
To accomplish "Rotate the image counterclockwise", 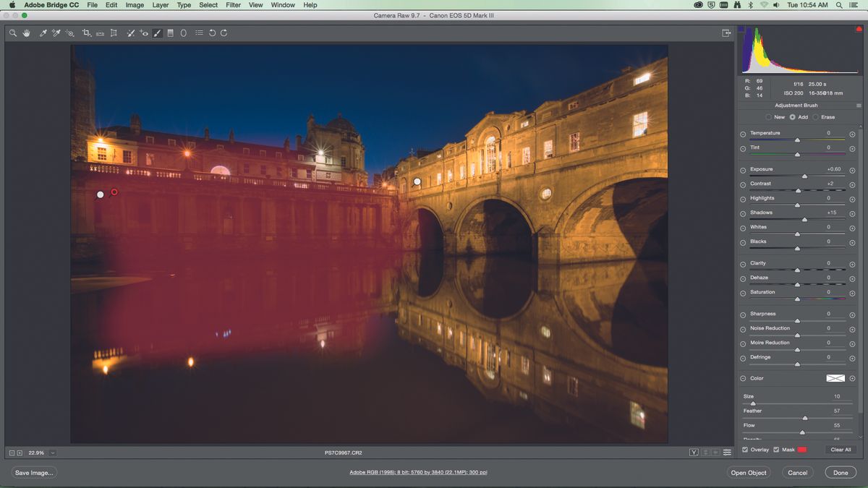I will pos(211,33).
